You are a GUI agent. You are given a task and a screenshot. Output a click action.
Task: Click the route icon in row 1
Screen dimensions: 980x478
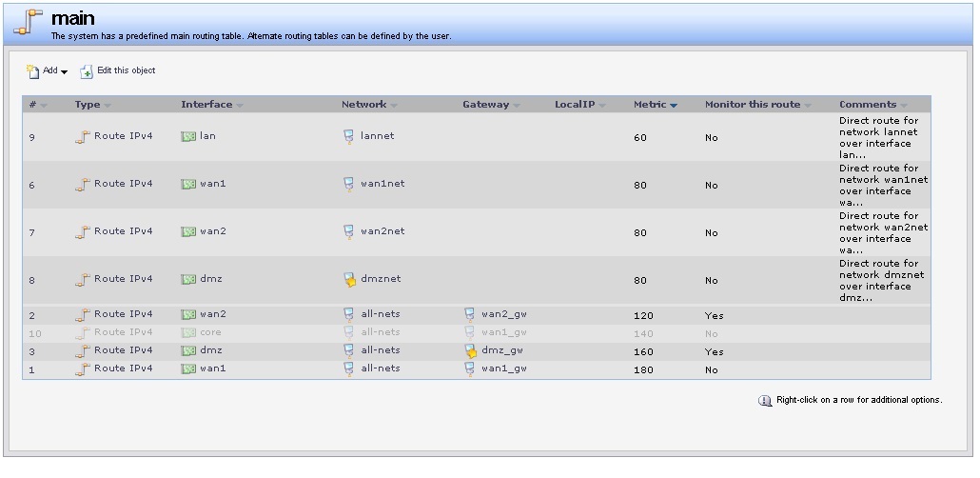pyautogui.click(x=83, y=369)
